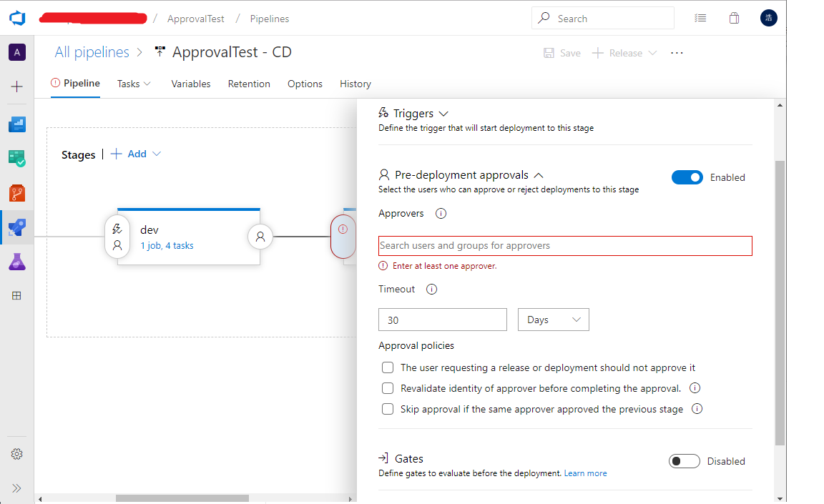Check Revalidate identity of approver option
824x504 pixels.
pyautogui.click(x=387, y=388)
